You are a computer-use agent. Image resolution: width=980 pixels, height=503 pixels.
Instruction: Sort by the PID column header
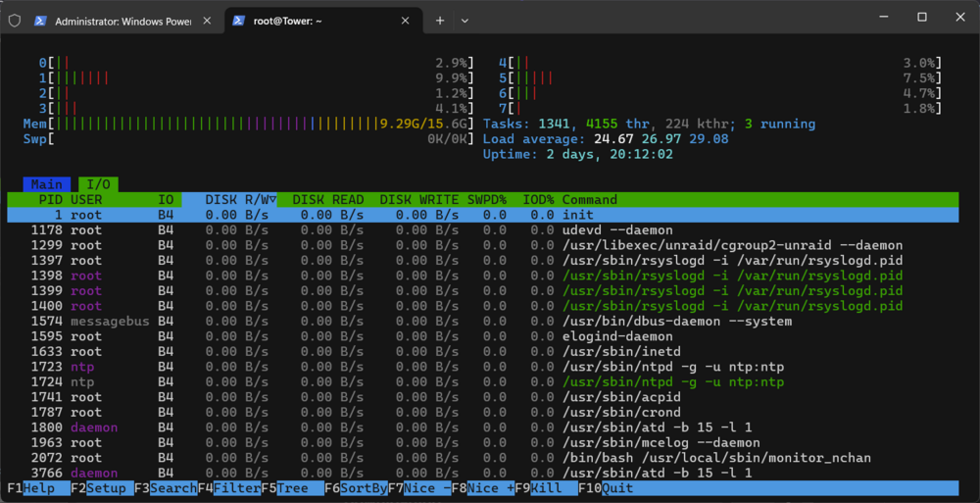pos(51,200)
